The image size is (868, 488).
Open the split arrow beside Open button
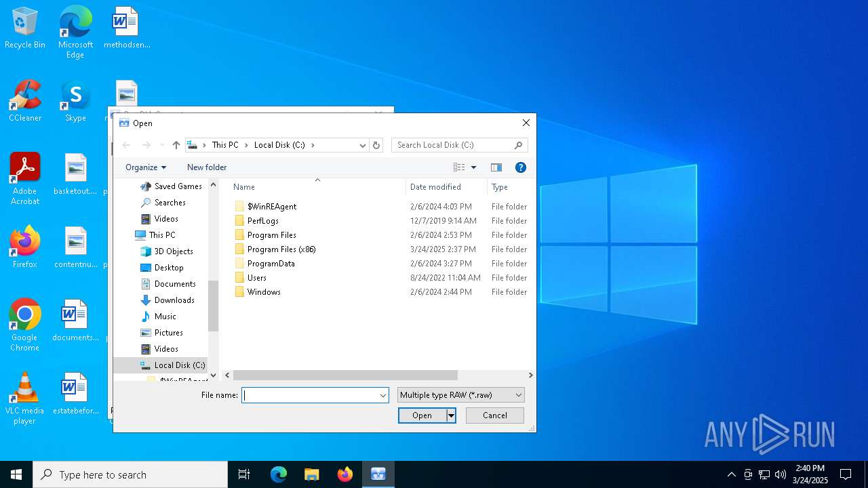[x=451, y=415]
